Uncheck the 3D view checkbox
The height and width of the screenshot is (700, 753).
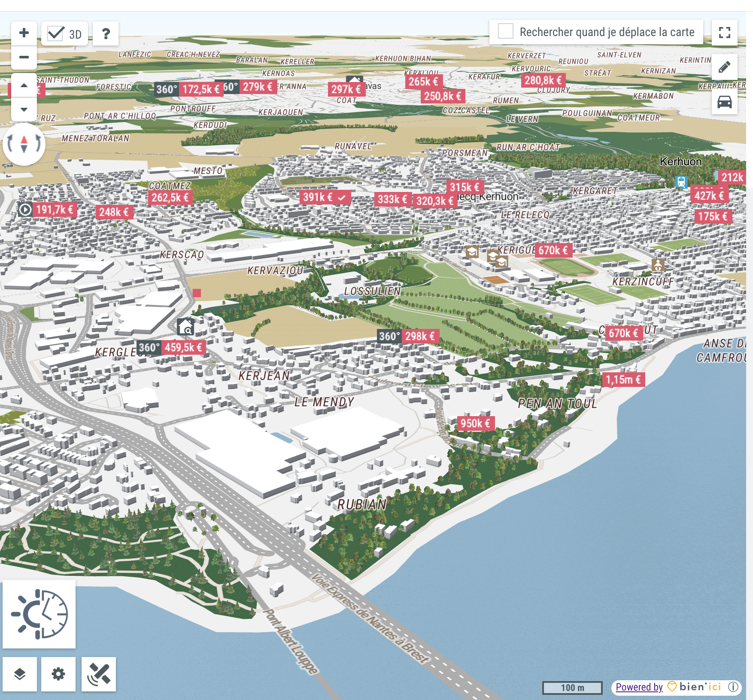pyautogui.click(x=56, y=33)
